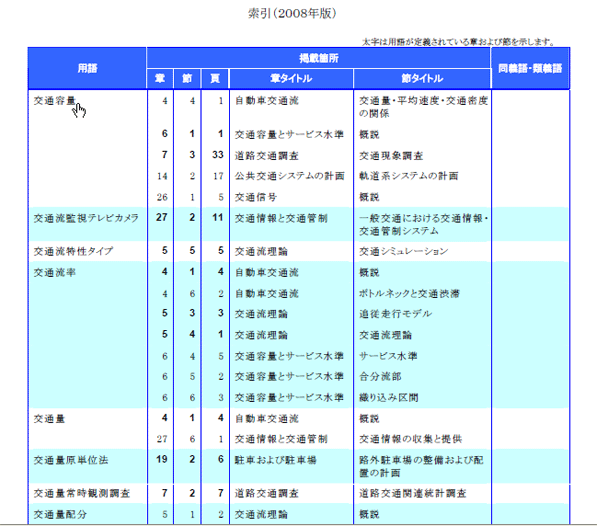Select section 一般交通における交通情報・交通管制システム
597x526 pixels.
click(x=423, y=225)
